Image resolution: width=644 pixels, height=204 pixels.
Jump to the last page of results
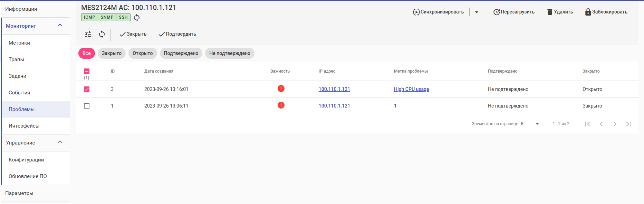(629, 124)
